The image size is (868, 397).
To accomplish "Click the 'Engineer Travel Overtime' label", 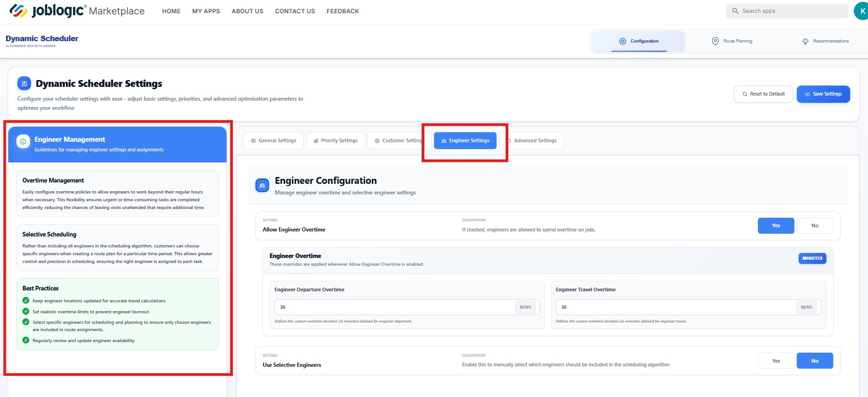I will (x=586, y=290).
